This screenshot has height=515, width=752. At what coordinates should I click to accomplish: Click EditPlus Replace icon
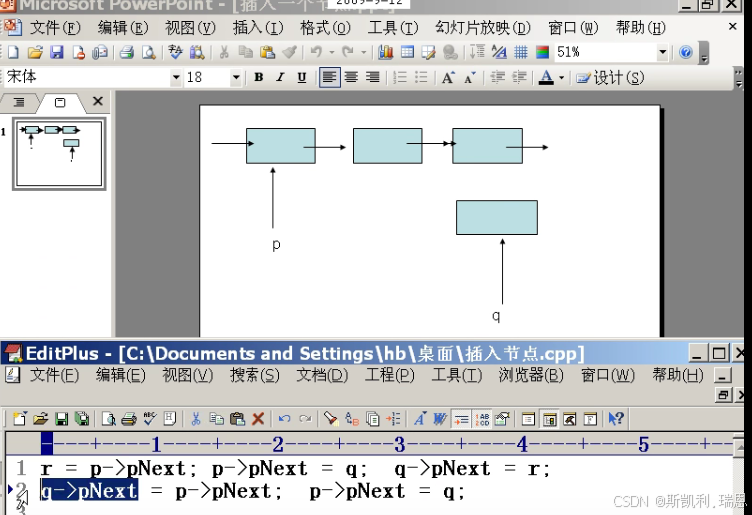[x=352, y=419]
